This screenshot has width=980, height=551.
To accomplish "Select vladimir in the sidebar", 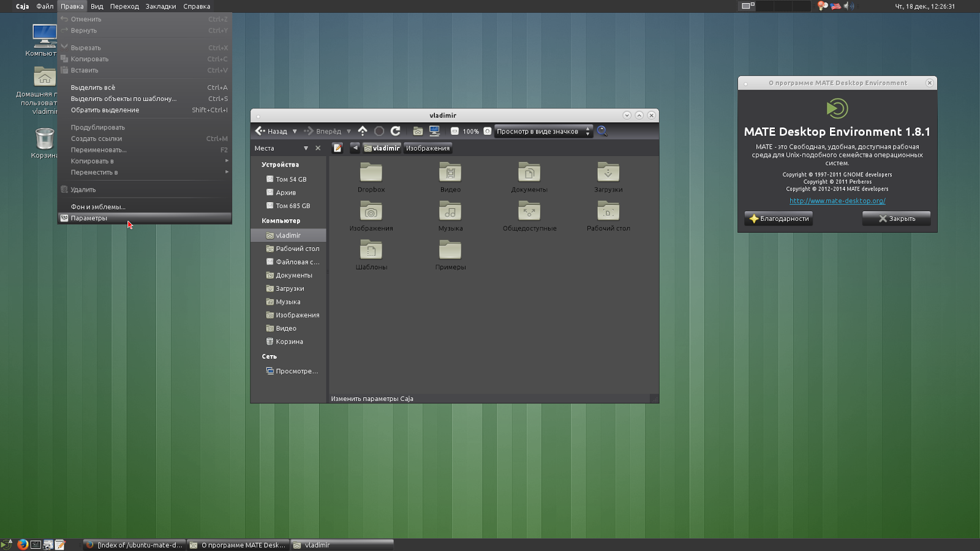I will (x=288, y=235).
